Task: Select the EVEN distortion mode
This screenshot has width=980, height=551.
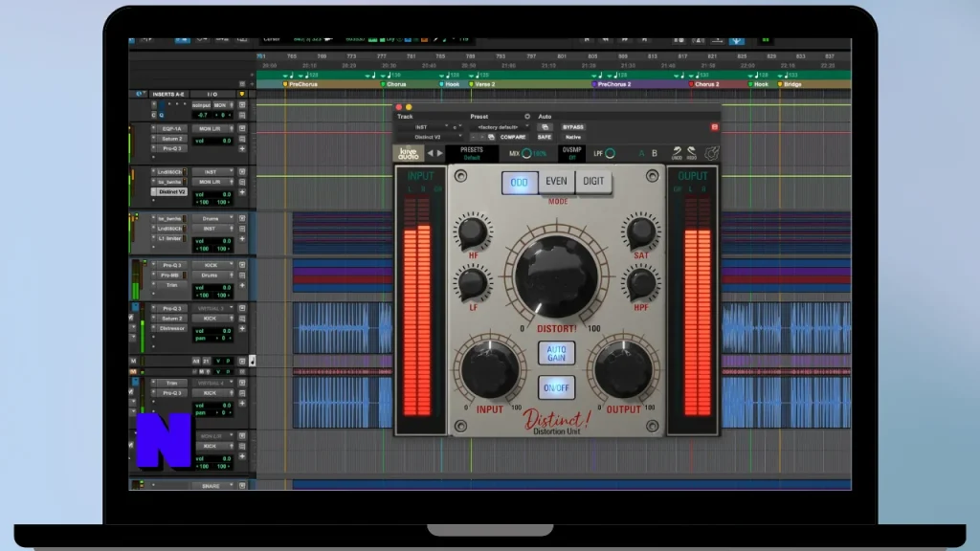Action: tap(556, 182)
